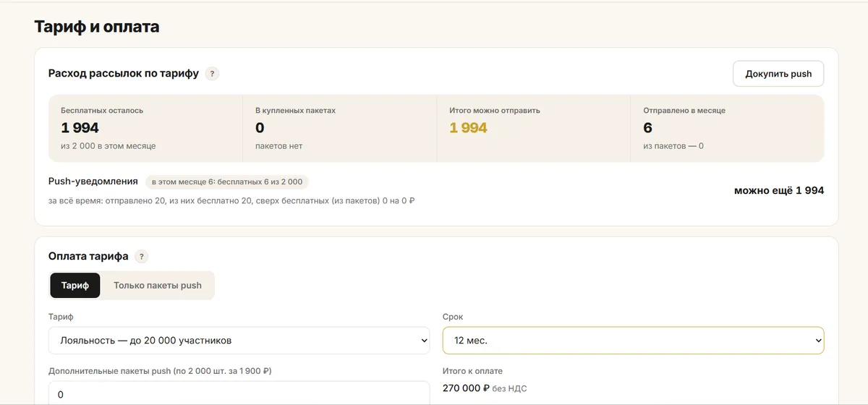Image resolution: width=868 pixels, height=405 pixels.
Task: Click the yellow Итого можно отправить value
Action: click(468, 128)
